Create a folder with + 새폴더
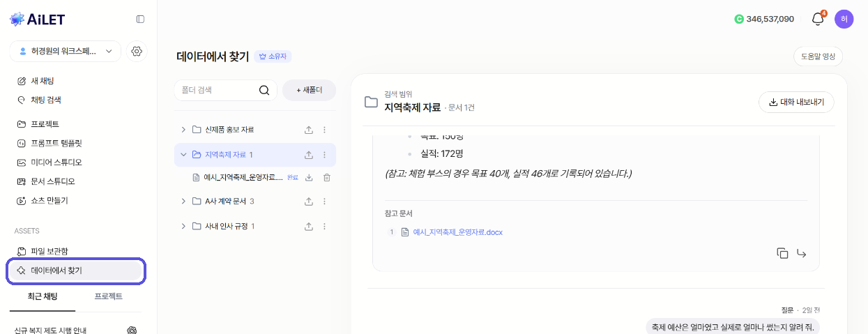This screenshot has height=334, width=868. click(x=309, y=90)
